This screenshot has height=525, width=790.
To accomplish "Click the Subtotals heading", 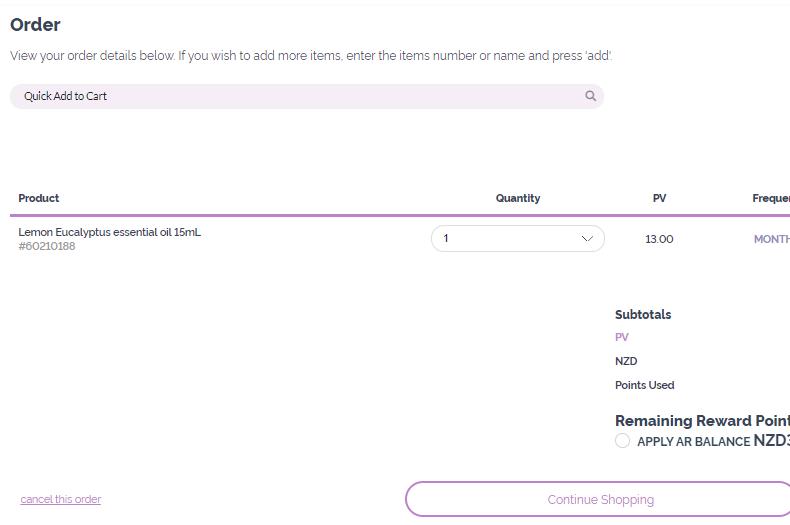I will (x=643, y=314).
